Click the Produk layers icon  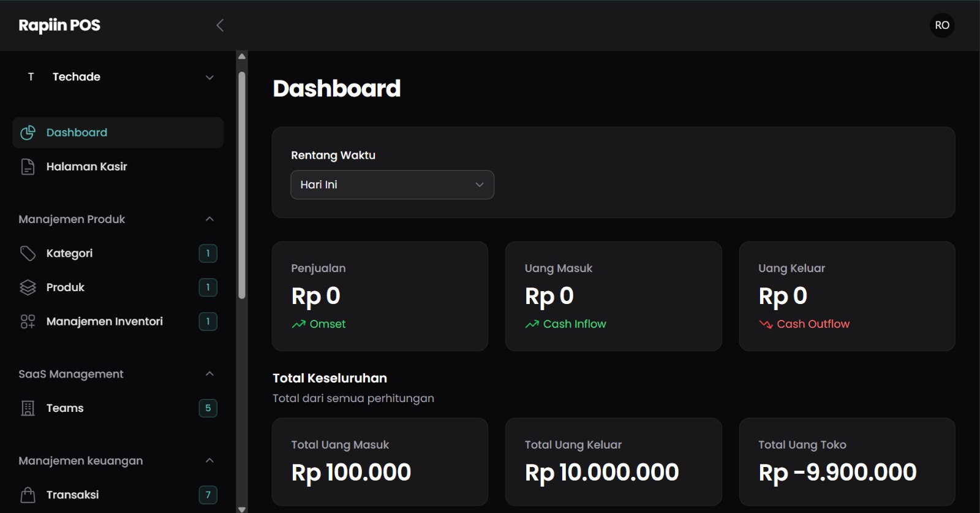(x=28, y=287)
